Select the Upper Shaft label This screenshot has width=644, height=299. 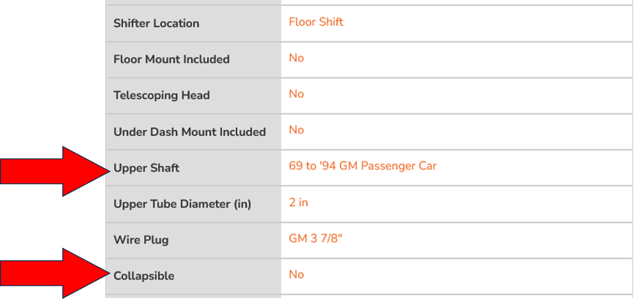point(146,168)
